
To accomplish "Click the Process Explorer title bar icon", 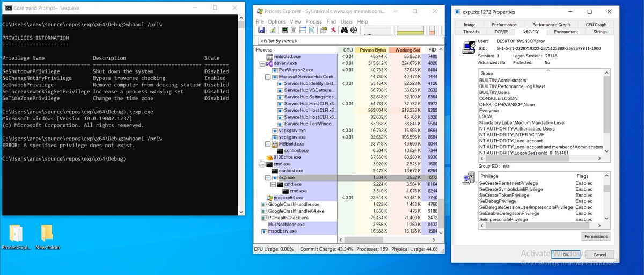I will (x=260, y=10).
